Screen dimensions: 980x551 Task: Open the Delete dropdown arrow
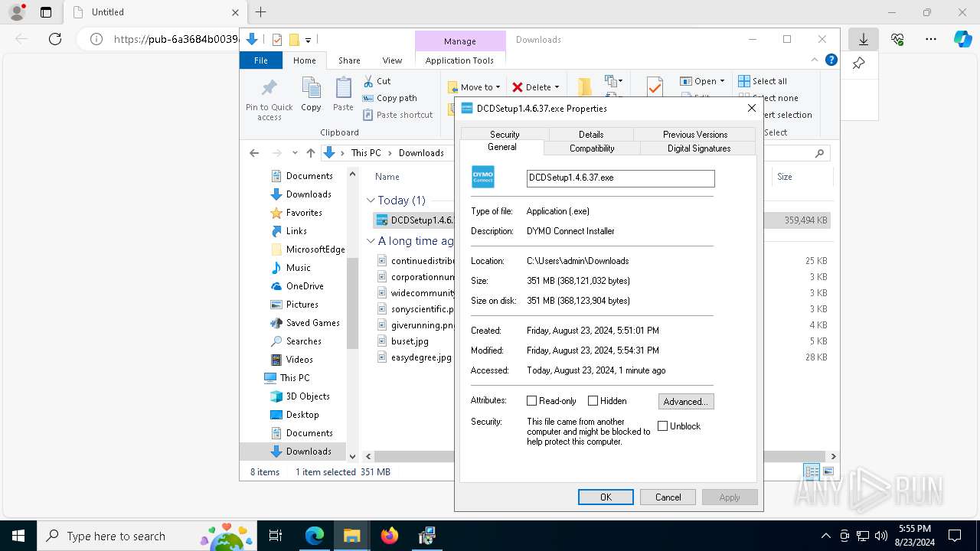point(557,87)
